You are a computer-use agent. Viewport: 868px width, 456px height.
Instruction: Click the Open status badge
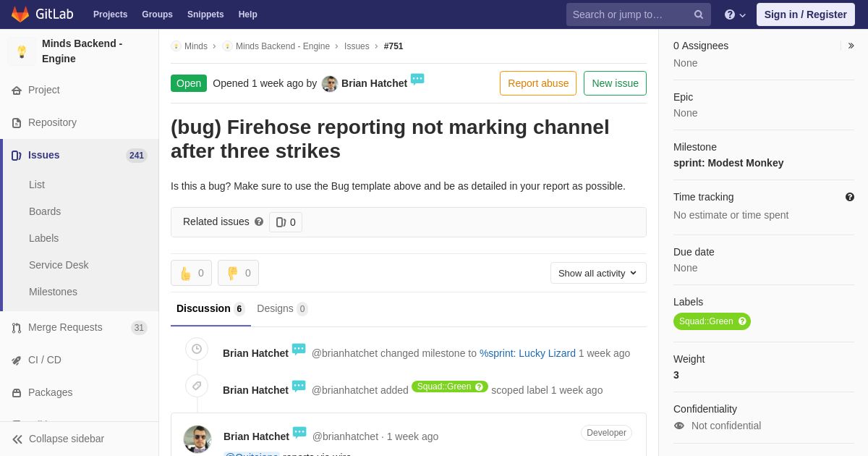pyautogui.click(x=189, y=83)
